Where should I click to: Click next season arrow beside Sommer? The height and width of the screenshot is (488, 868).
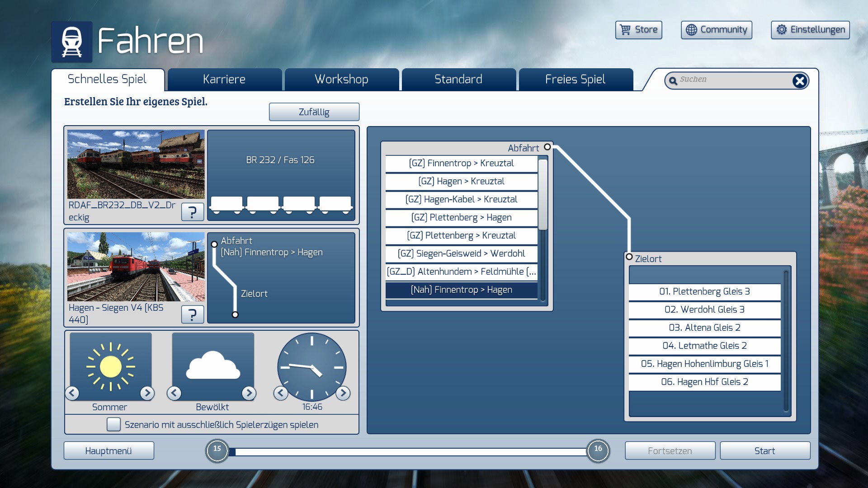(x=147, y=393)
